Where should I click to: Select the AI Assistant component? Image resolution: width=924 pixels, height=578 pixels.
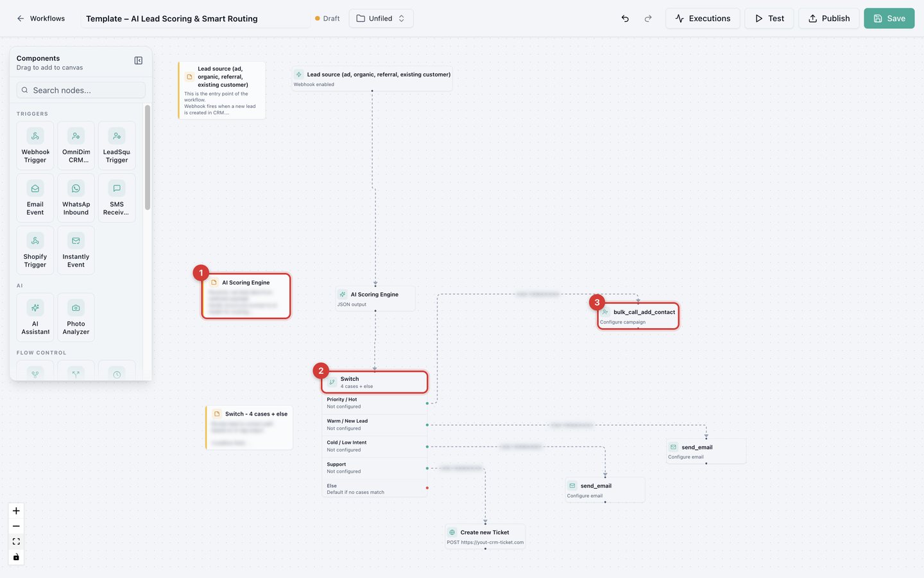[35, 317]
